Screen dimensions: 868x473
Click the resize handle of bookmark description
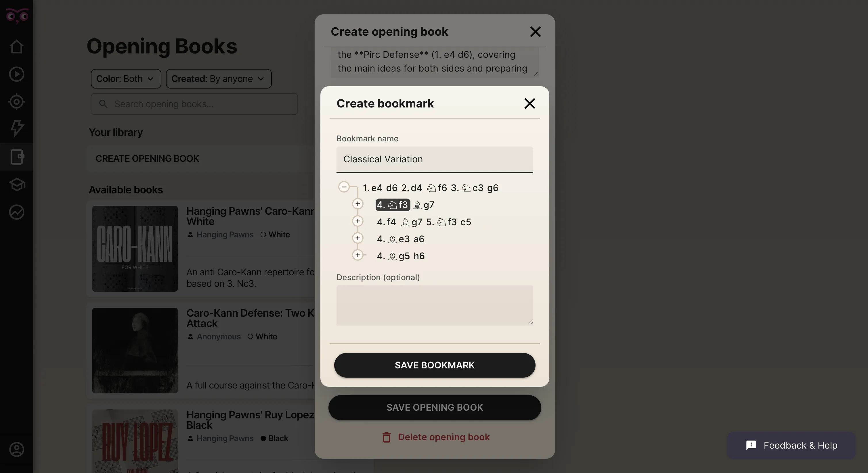(x=530, y=322)
